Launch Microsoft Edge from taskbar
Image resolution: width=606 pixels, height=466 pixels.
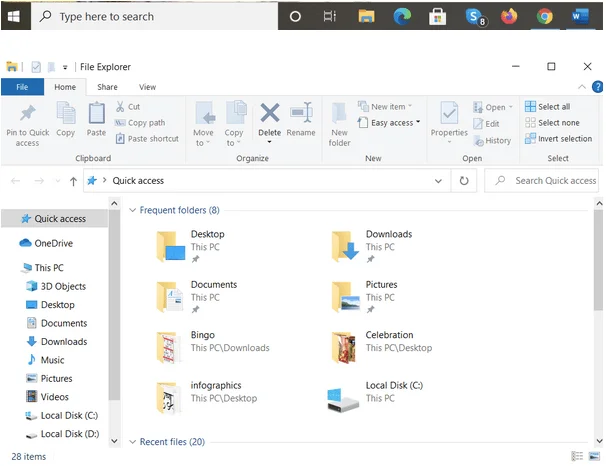point(402,16)
